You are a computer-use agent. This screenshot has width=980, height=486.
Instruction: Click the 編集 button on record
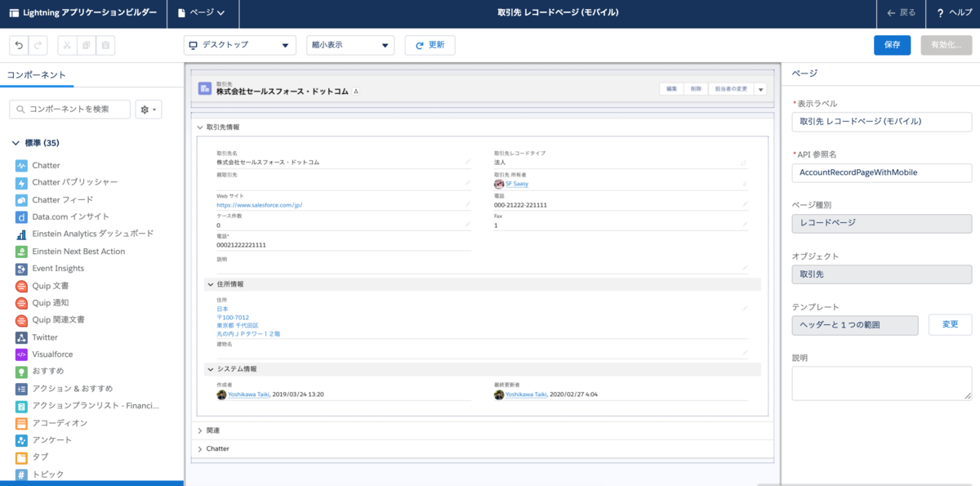tap(671, 89)
